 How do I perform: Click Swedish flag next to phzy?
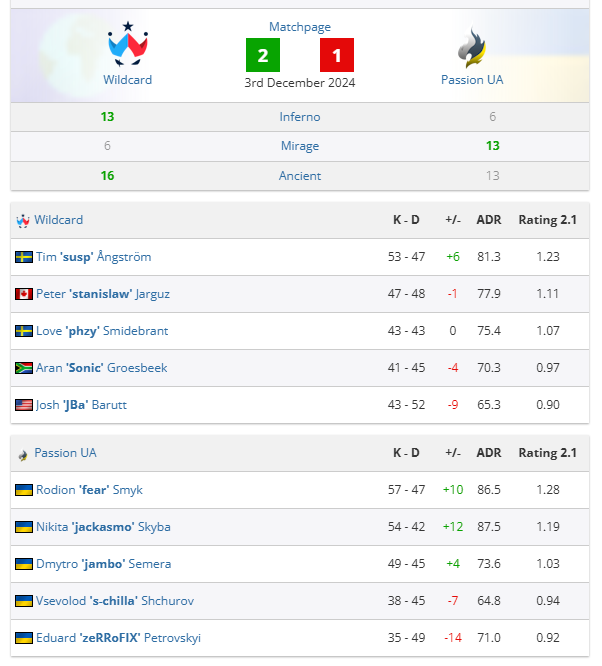[24, 331]
